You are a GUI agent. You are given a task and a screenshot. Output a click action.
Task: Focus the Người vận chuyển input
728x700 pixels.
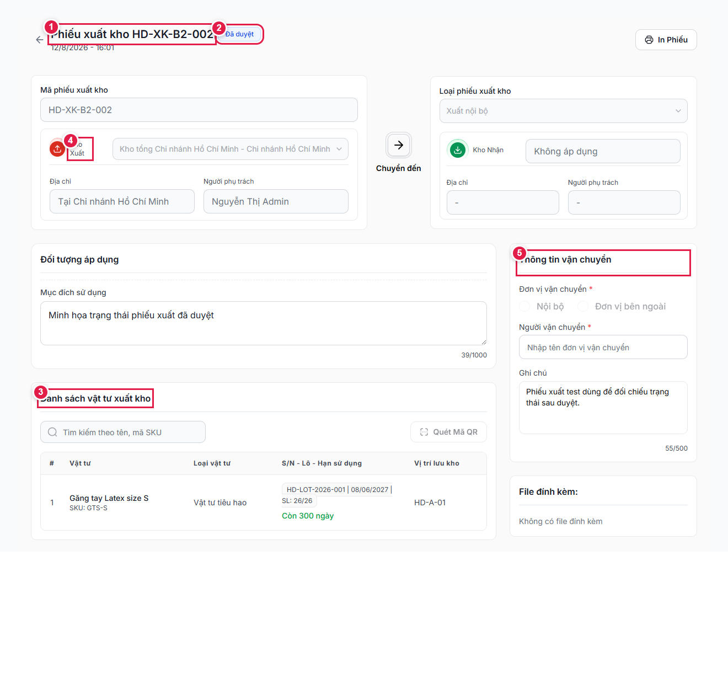tap(603, 347)
